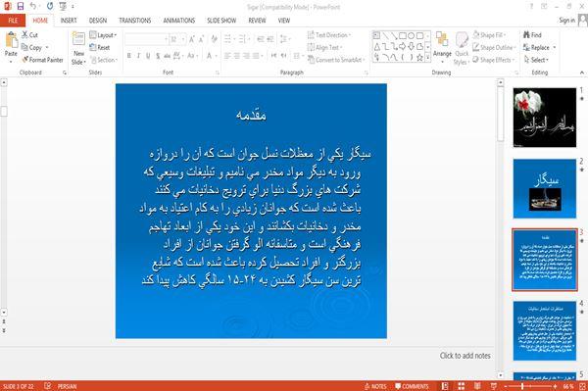Decrease list indent level
The height and width of the screenshot is (391, 588).
[261, 39]
